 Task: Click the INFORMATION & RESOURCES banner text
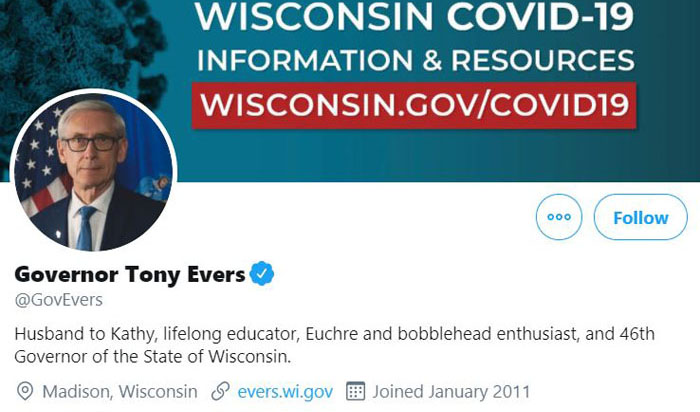click(415, 60)
